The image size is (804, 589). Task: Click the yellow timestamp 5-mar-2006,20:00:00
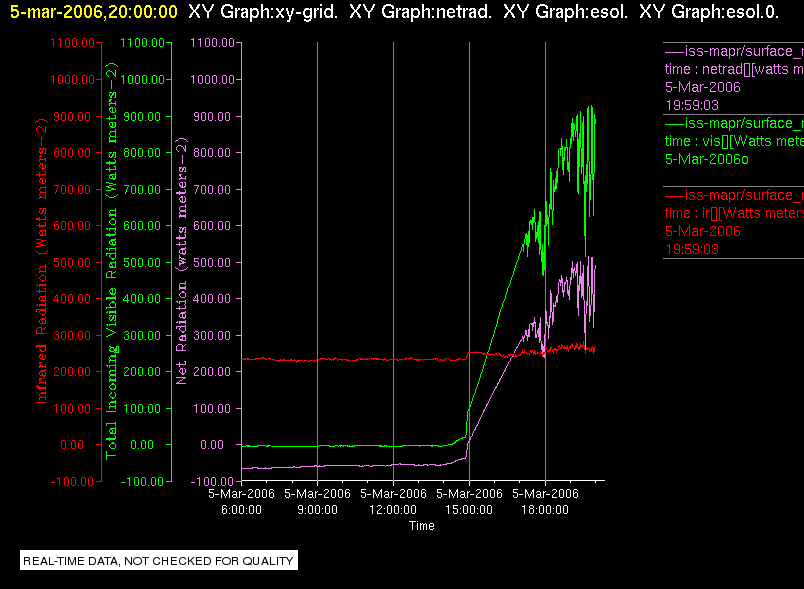94,12
